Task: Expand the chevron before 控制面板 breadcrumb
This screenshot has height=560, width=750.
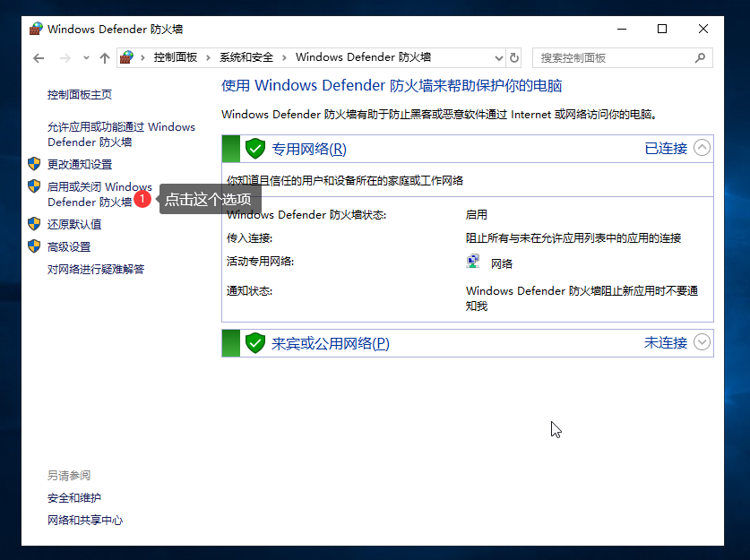Action: coord(142,58)
